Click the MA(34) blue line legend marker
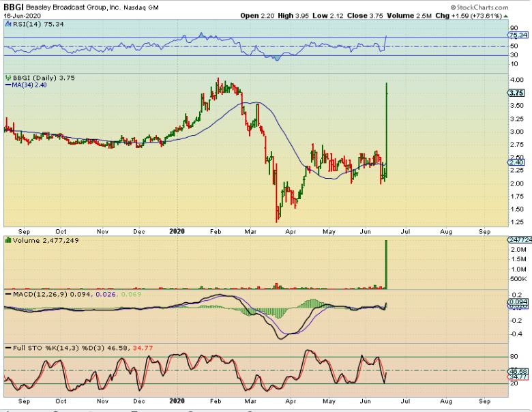This screenshot has height=412, width=532. pos(8,85)
